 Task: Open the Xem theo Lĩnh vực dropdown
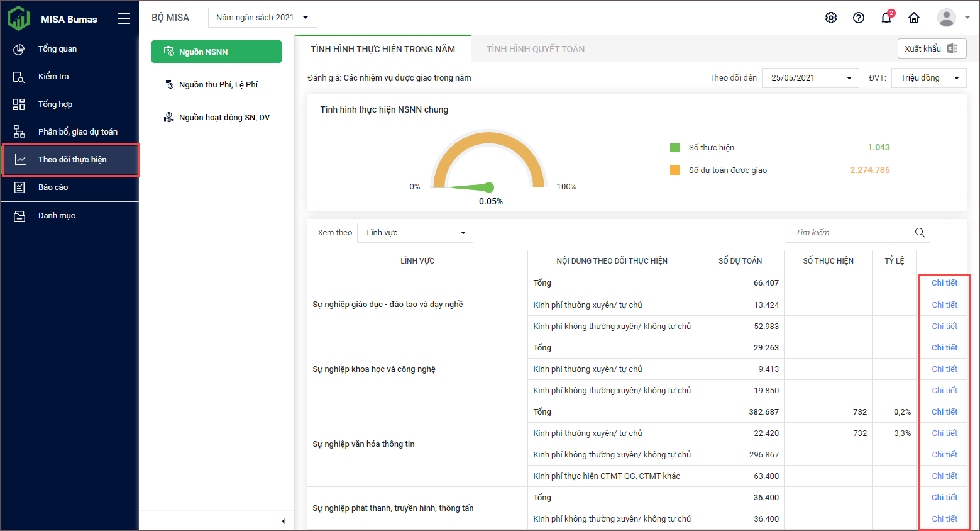415,233
